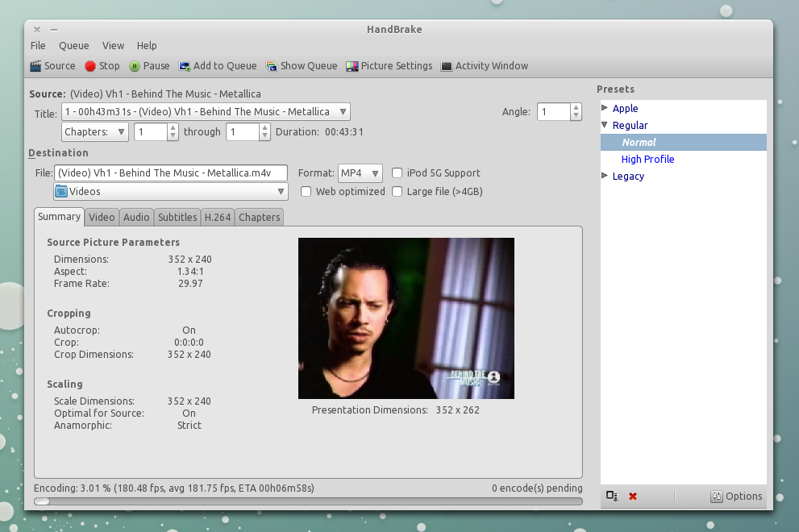This screenshot has height=532, width=799.
Task: Toggle the Web optimized checkbox
Action: coord(306,192)
